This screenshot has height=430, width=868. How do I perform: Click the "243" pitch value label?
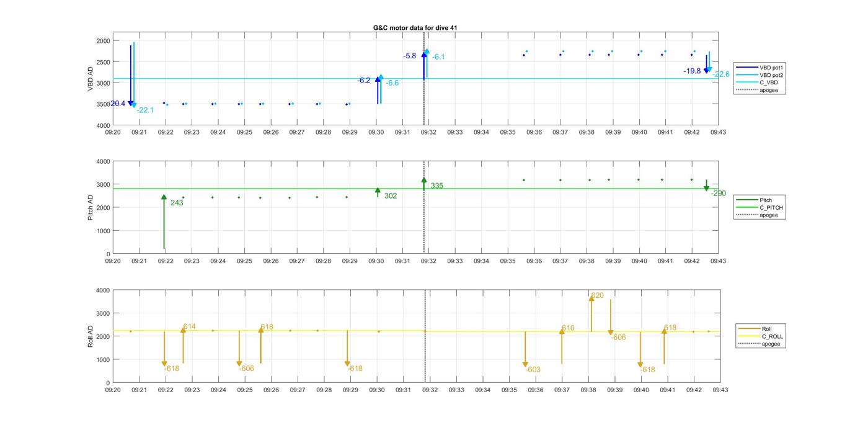pyautogui.click(x=177, y=203)
